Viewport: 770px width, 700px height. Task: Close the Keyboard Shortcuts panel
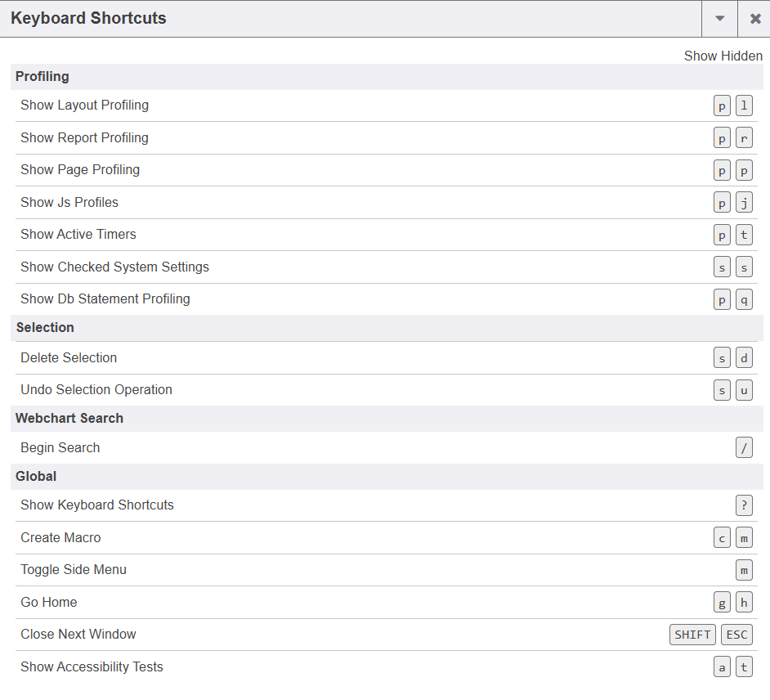pos(754,19)
